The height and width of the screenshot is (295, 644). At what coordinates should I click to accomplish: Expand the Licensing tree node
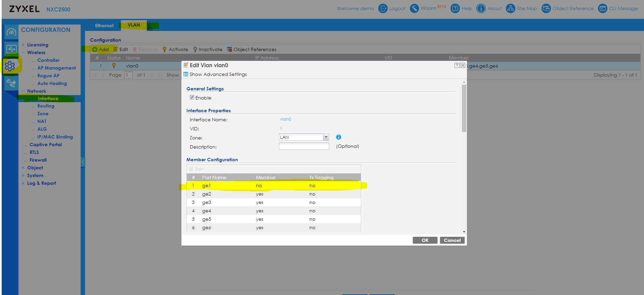[23, 45]
